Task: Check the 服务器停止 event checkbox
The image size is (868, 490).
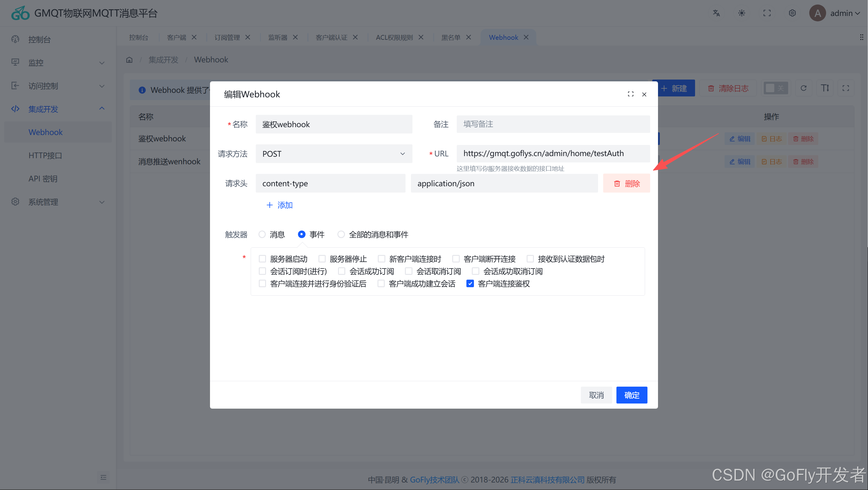Action: point(322,259)
